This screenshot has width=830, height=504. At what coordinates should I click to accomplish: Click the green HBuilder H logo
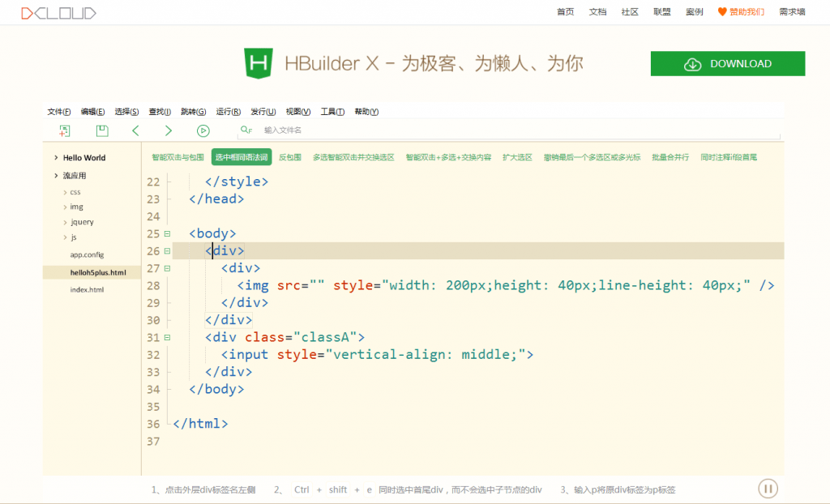click(x=258, y=63)
